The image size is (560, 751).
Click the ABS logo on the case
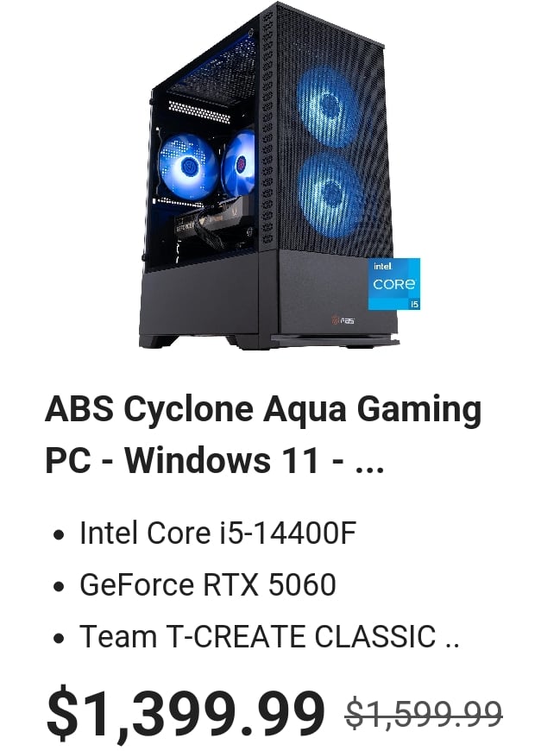[343, 320]
